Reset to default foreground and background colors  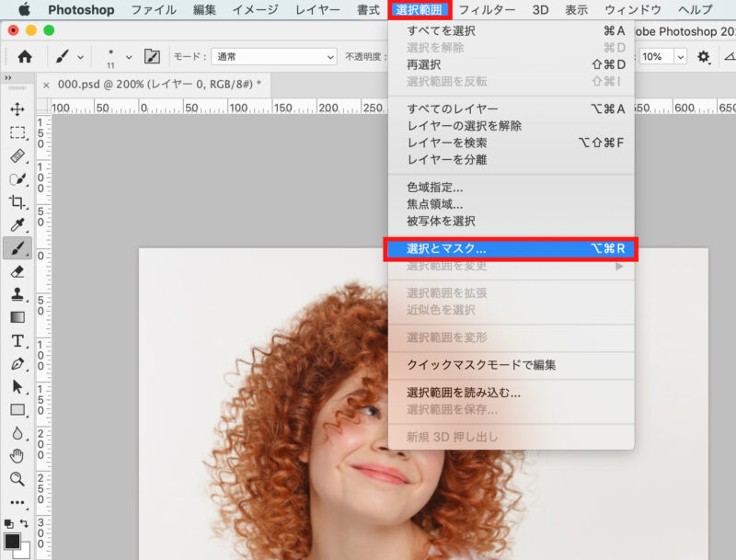point(8,523)
